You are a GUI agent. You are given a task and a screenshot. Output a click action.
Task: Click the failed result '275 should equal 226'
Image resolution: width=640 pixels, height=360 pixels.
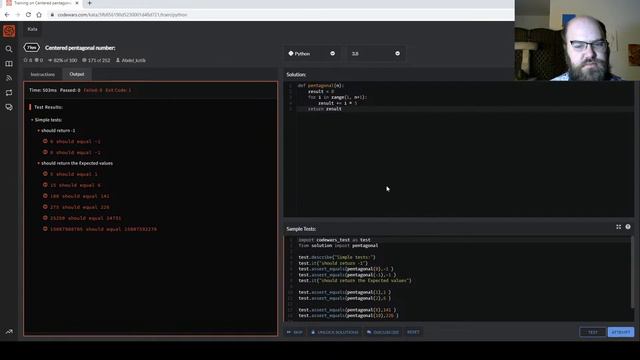(x=80, y=207)
